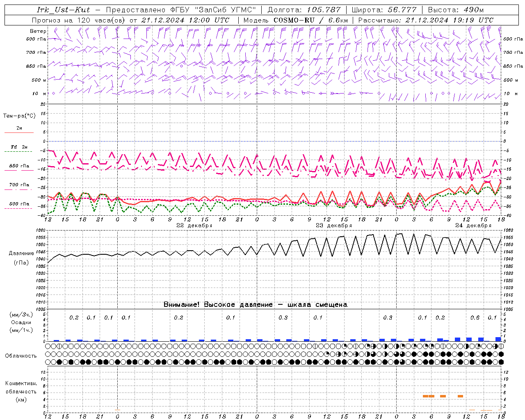The width and height of the screenshot is (525, 420).
Task: Click the pressure unit label (гПа)
Action: pyautogui.click(x=21, y=263)
